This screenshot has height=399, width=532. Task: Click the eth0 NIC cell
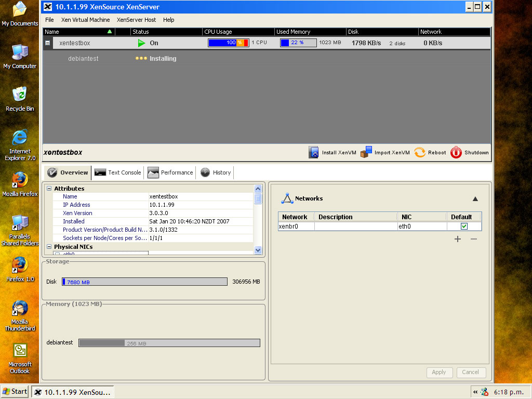422,227
